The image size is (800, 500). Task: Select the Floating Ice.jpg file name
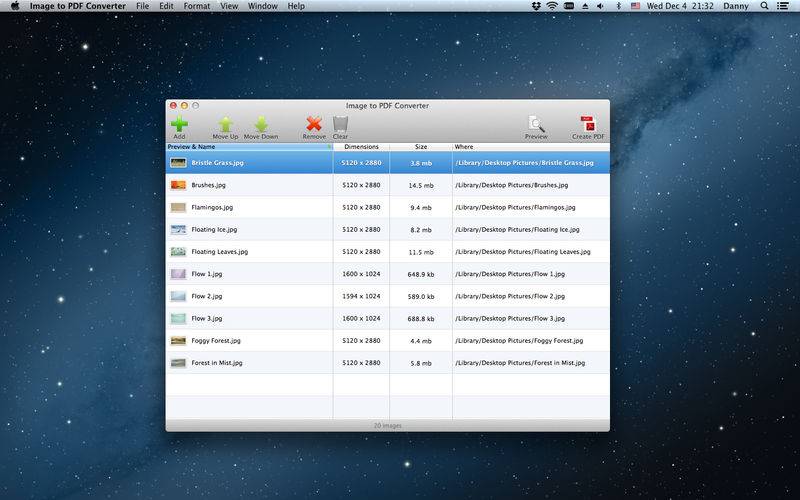[214, 230]
